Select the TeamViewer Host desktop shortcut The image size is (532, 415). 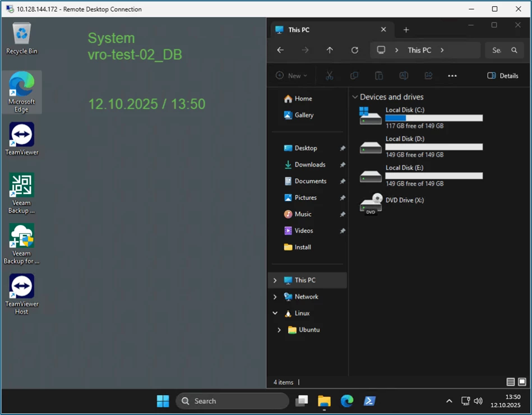[x=21, y=287]
